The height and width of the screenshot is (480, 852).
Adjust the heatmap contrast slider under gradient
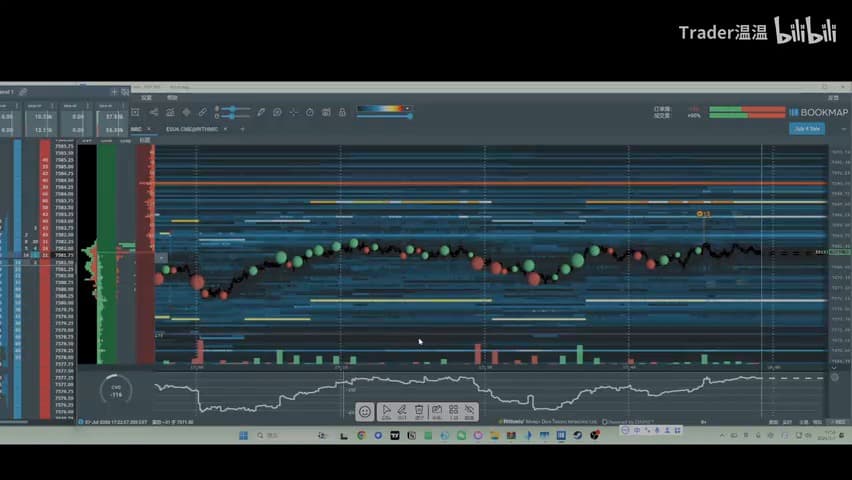pyautogui.click(x=384, y=116)
